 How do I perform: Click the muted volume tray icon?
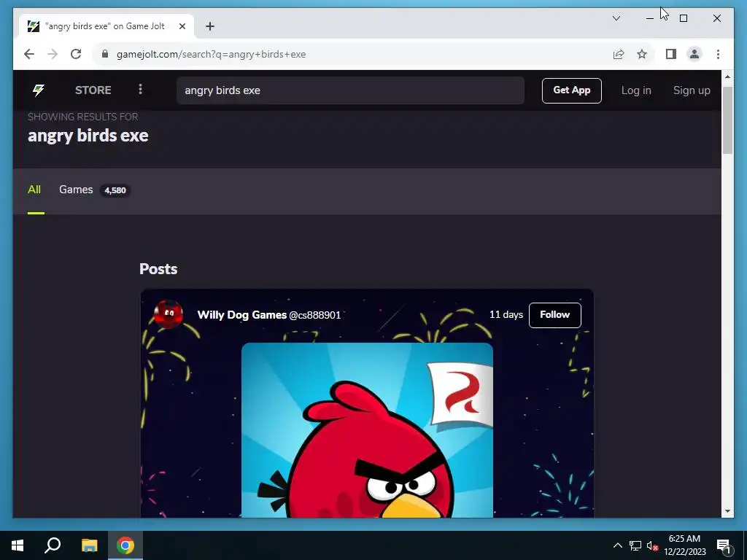point(652,545)
